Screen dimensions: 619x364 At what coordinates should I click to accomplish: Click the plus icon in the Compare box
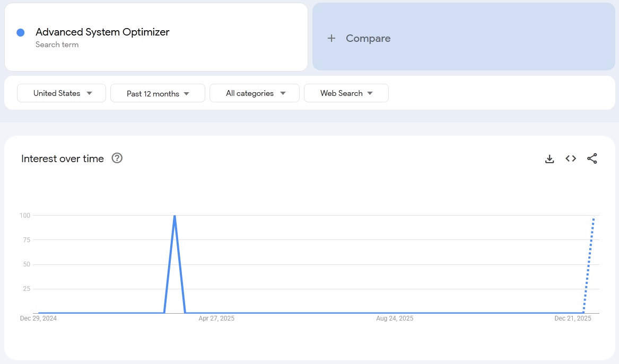332,38
